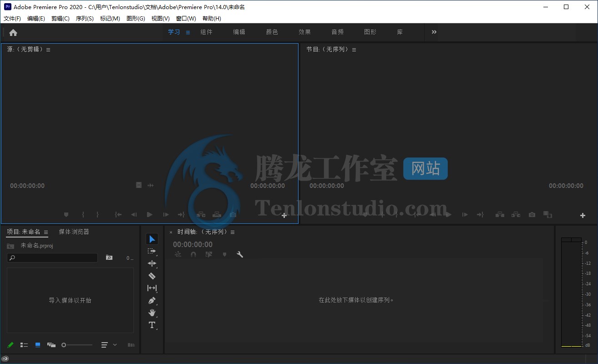
Task: Switch Project panel to List view
Action: [24, 345]
